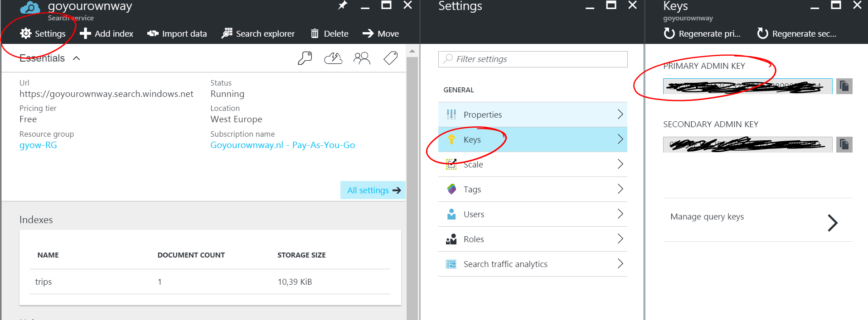Expand the Roles row chevron

pyautogui.click(x=621, y=239)
